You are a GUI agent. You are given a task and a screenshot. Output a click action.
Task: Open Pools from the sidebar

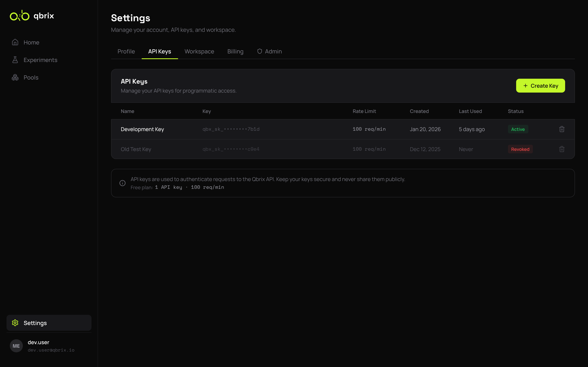[31, 77]
